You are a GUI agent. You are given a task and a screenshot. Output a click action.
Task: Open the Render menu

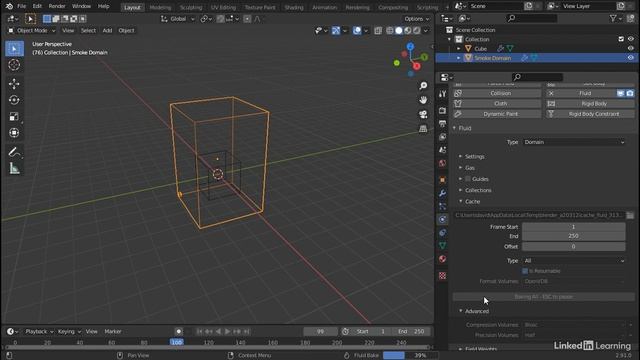(57, 6)
